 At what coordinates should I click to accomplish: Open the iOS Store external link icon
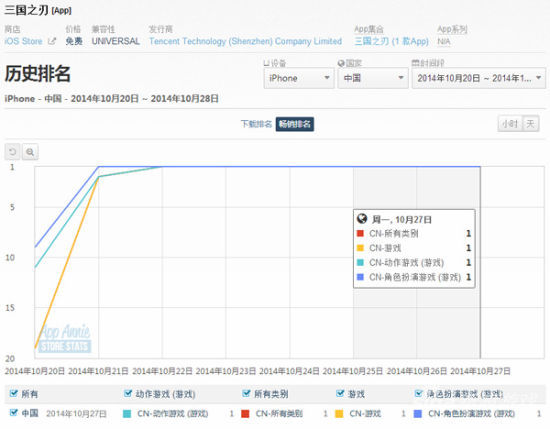[52, 41]
